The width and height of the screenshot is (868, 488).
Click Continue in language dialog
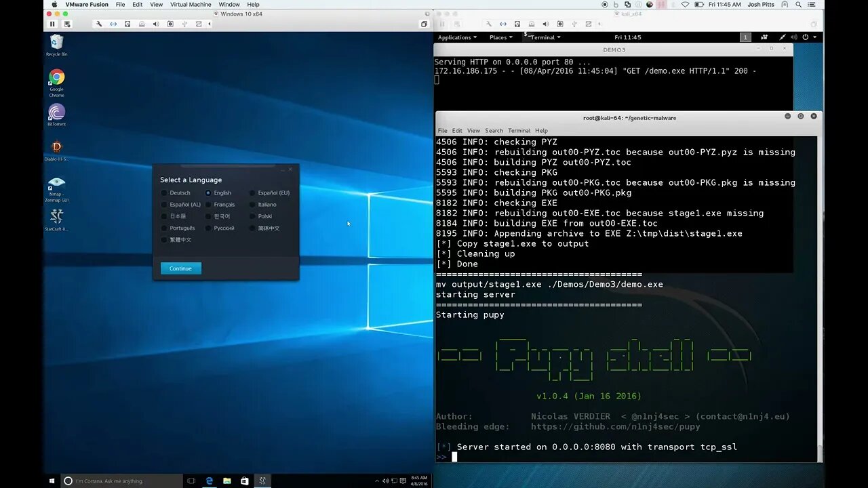pyautogui.click(x=180, y=268)
